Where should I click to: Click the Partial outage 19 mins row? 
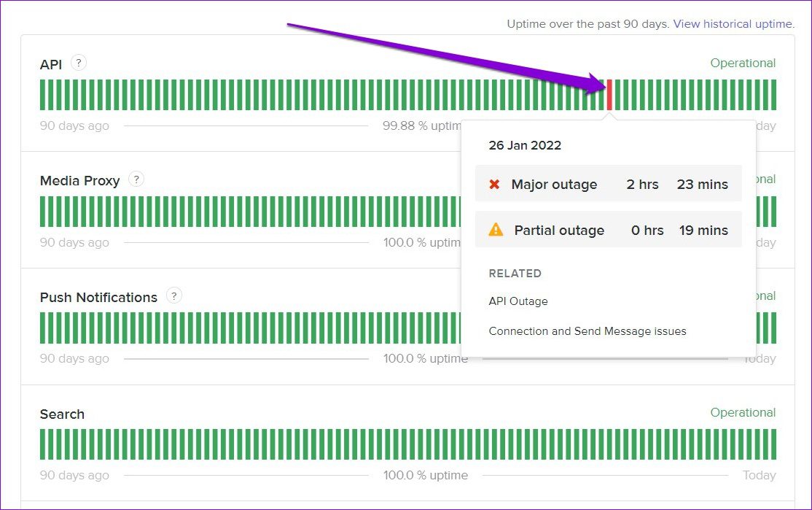(x=608, y=230)
